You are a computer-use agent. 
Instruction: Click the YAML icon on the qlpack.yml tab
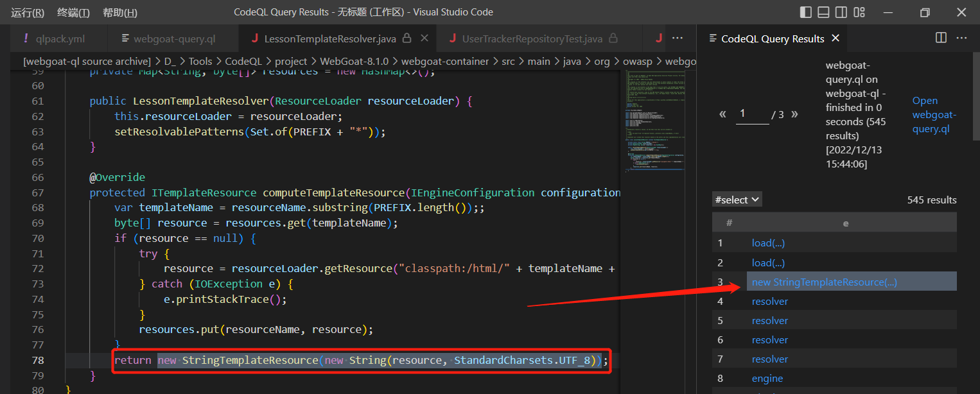26,39
